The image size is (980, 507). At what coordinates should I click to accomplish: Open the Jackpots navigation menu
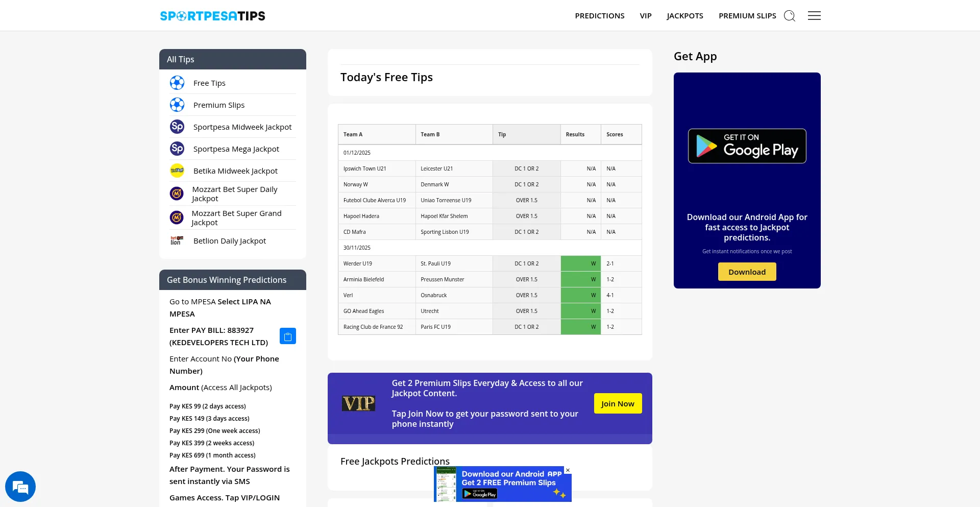coord(684,16)
